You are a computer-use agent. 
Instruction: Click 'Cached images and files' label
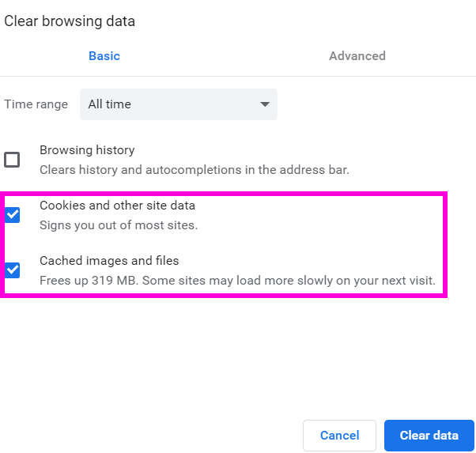[x=109, y=261]
